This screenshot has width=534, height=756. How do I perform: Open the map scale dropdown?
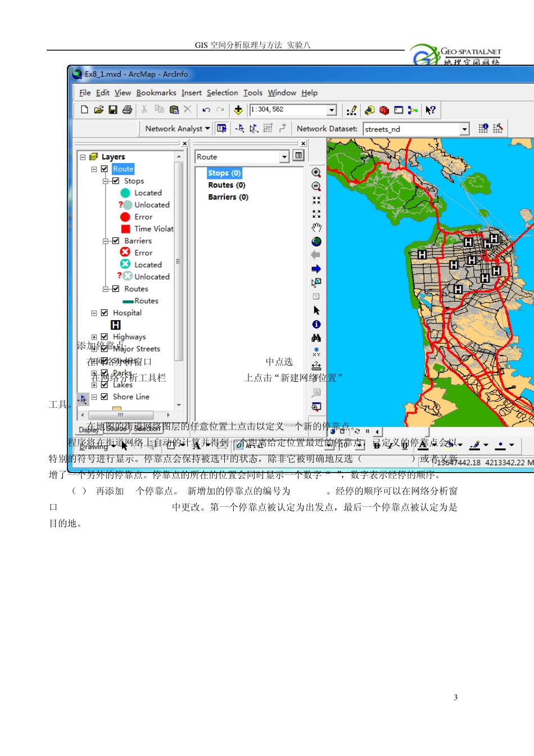[332, 110]
